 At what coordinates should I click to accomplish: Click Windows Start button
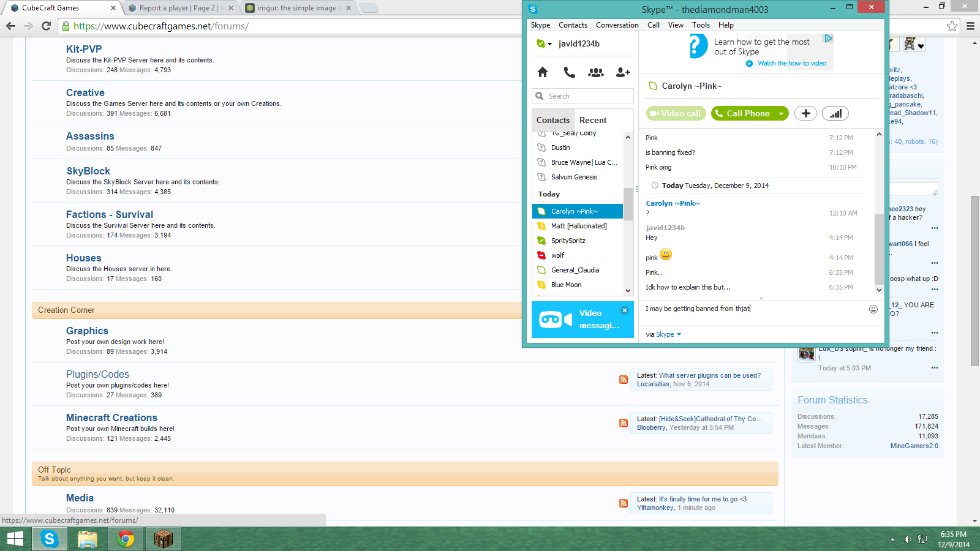[x=15, y=539]
